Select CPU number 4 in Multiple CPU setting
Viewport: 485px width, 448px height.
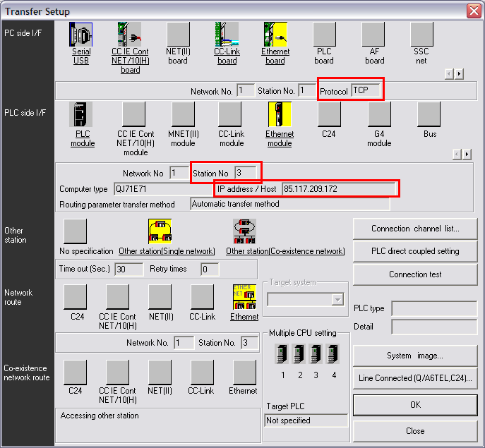[x=333, y=353]
